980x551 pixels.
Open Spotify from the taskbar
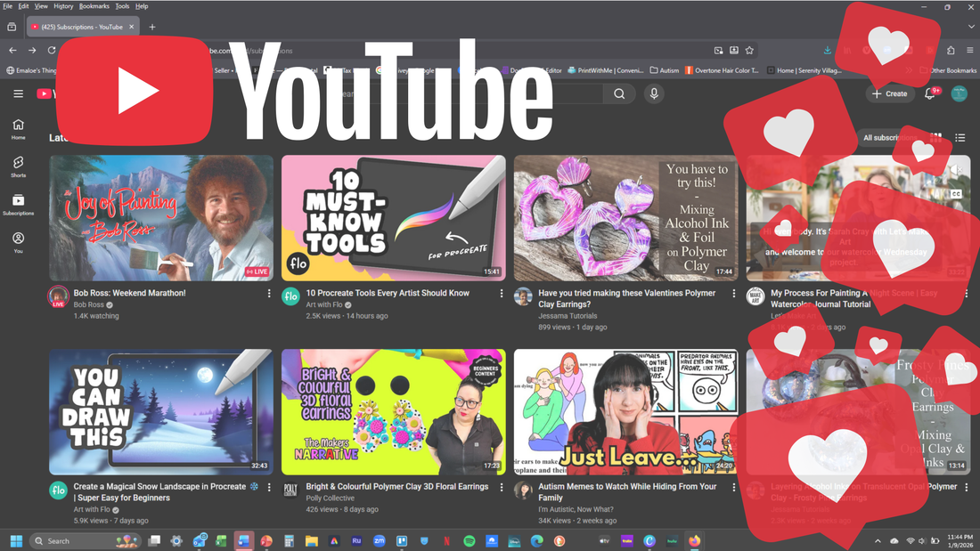(470, 541)
